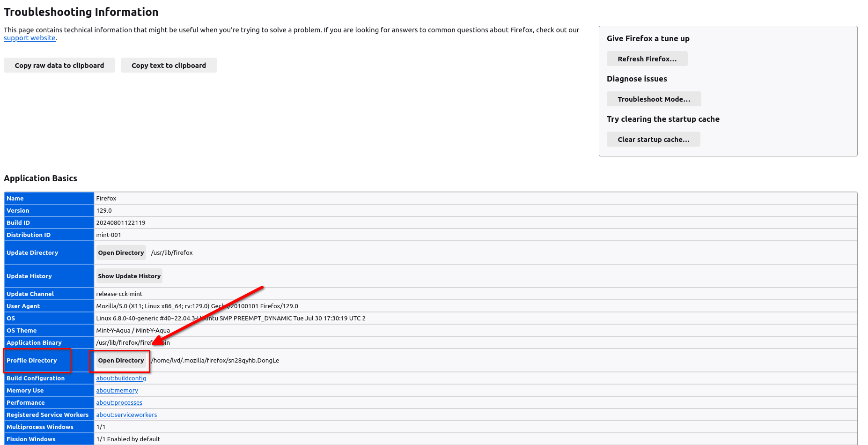This screenshot has width=868, height=445.
Task: Select the /usr/lib/firefox path text
Action: (172, 252)
